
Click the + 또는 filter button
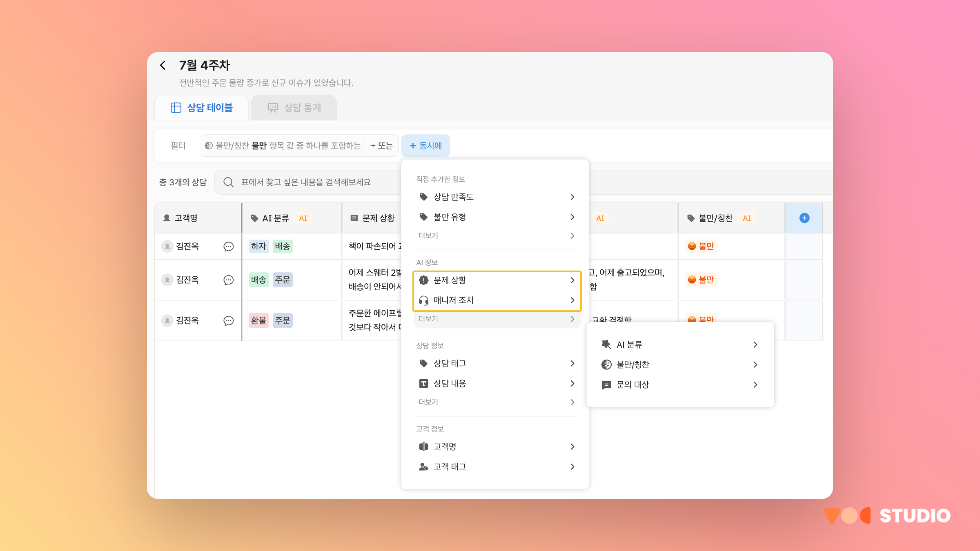pos(381,146)
